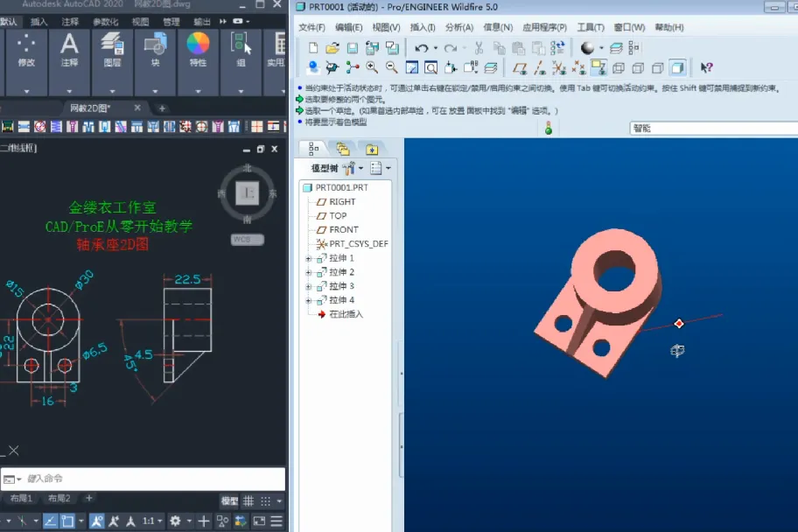Switch to hidden line display mode

click(x=638, y=67)
